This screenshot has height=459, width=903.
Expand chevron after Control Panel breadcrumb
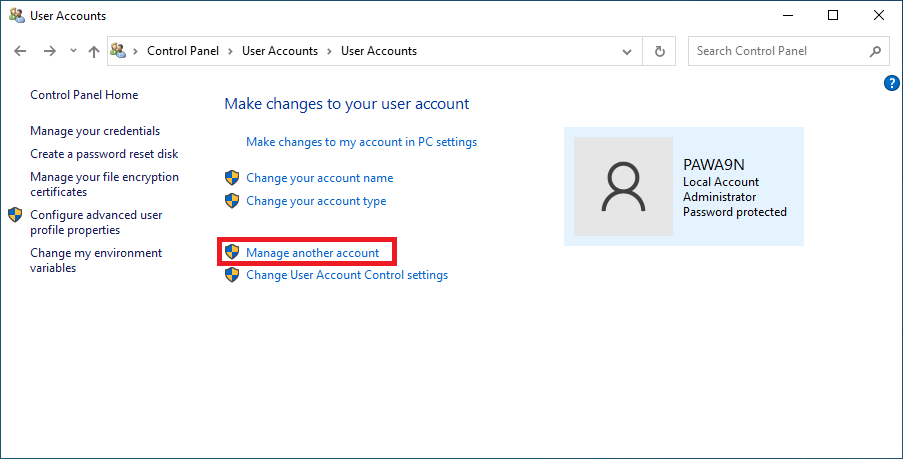tap(230, 51)
